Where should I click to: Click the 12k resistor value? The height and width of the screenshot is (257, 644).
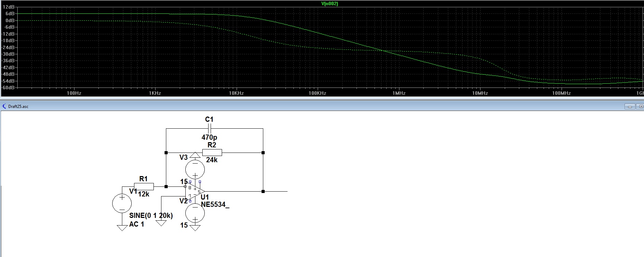tap(143, 194)
